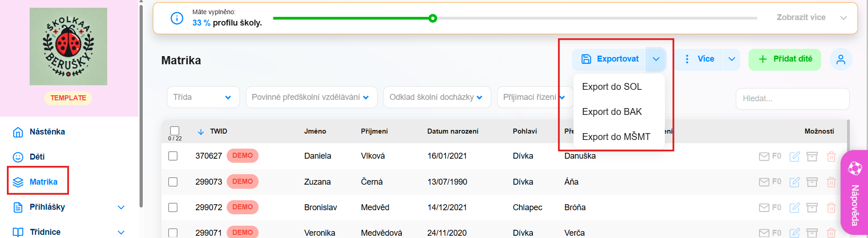Open the Třída filter dropdown
Image resolution: width=868 pixels, height=238 pixels.
[x=203, y=97]
